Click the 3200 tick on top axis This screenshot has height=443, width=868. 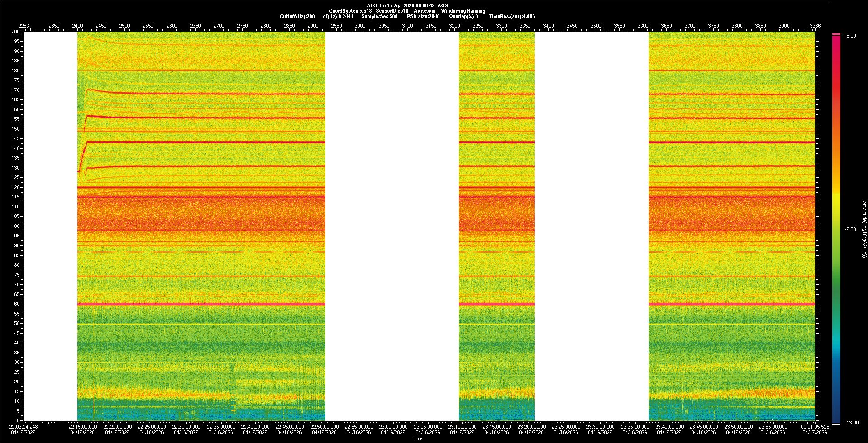pos(454,26)
